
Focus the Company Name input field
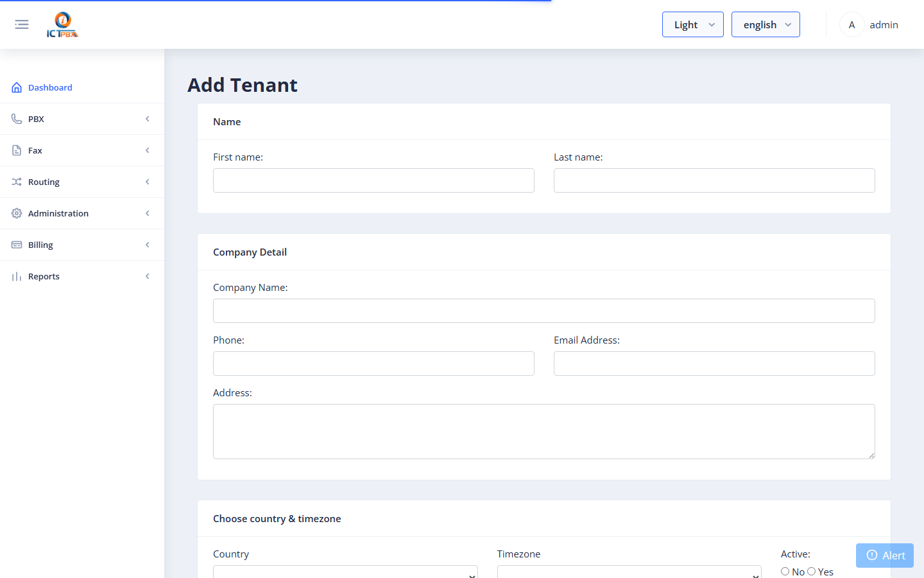[x=544, y=311]
